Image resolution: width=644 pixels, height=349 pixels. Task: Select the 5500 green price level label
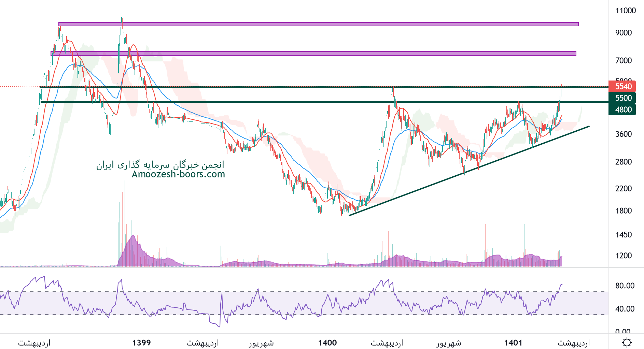(x=622, y=98)
